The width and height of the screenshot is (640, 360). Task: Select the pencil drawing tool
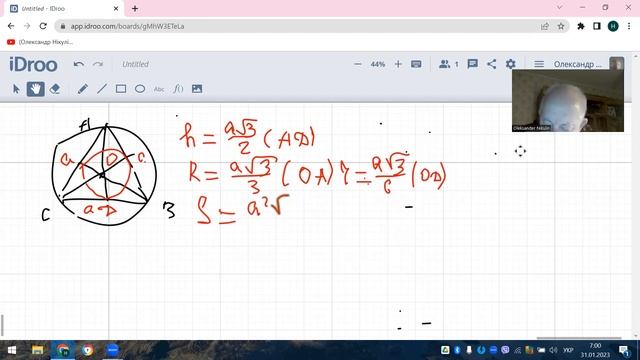point(82,89)
